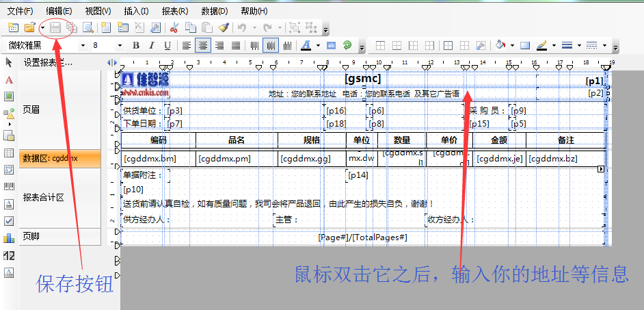Toggle Underline text formatting
The height and width of the screenshot is (310, 644).
(167, 46)
